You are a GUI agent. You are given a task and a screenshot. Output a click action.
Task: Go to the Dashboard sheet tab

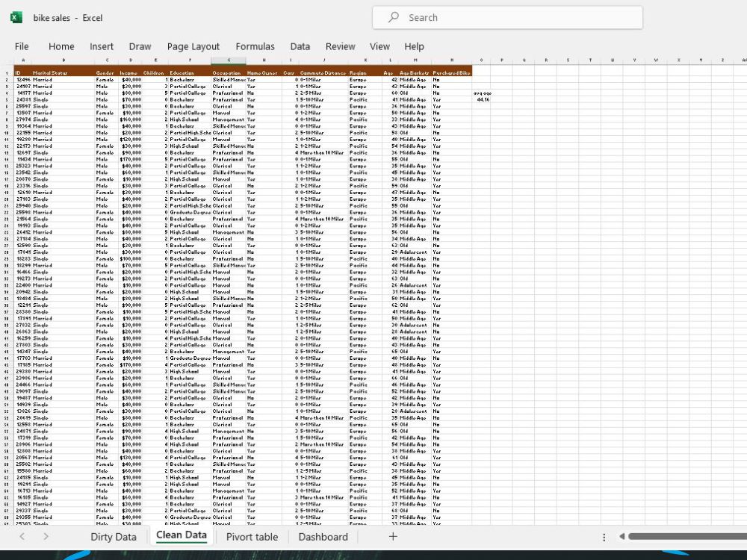coord(323,537)
